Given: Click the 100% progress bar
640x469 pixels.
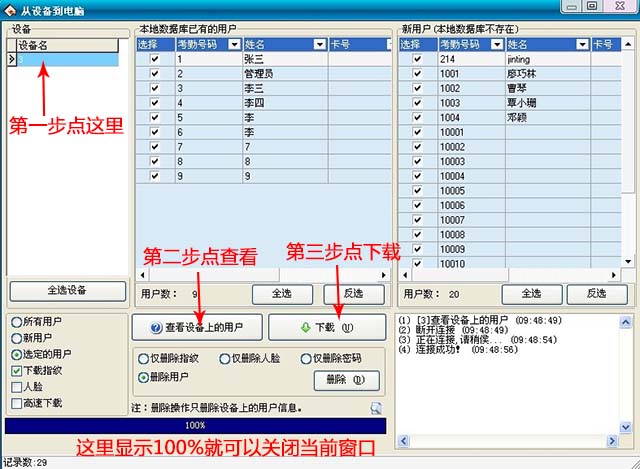Looking at the screenshot, I should tap(195, 425).
